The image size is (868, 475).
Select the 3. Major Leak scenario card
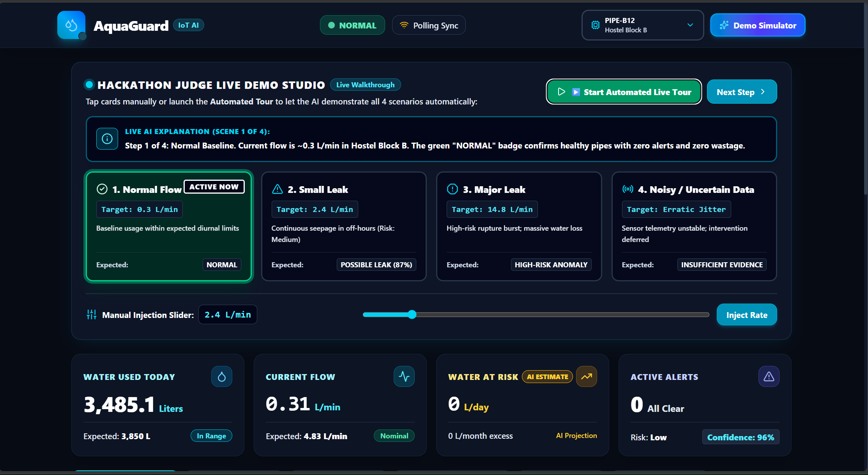519,226
